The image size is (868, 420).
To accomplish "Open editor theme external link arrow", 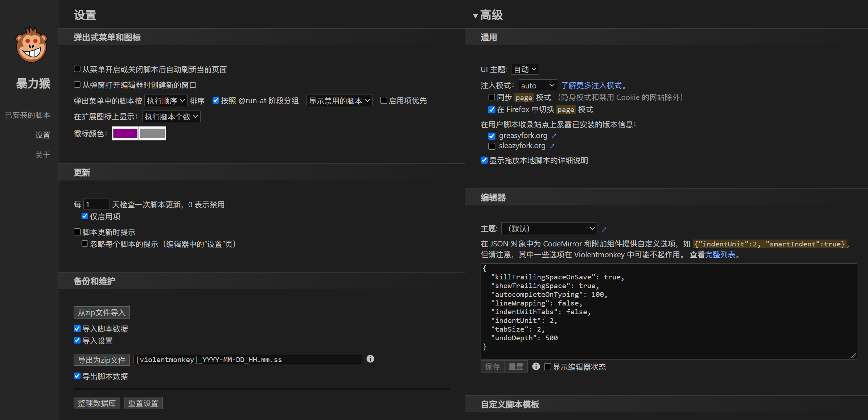I will [604, 229].
